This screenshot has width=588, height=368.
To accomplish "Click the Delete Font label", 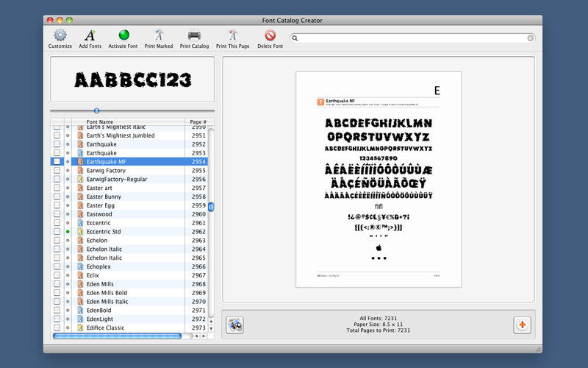I will [x=270, y=46].
